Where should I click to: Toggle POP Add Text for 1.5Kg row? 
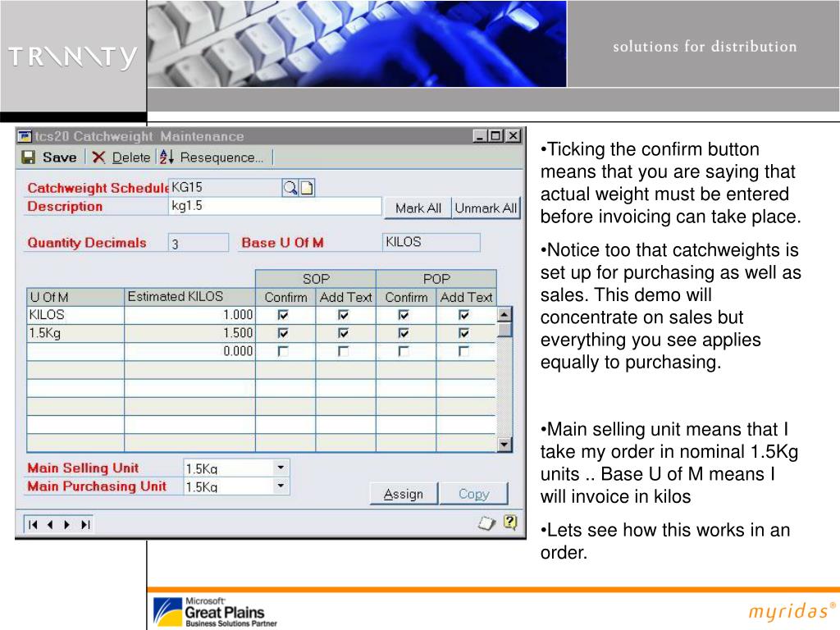(464, 333)
